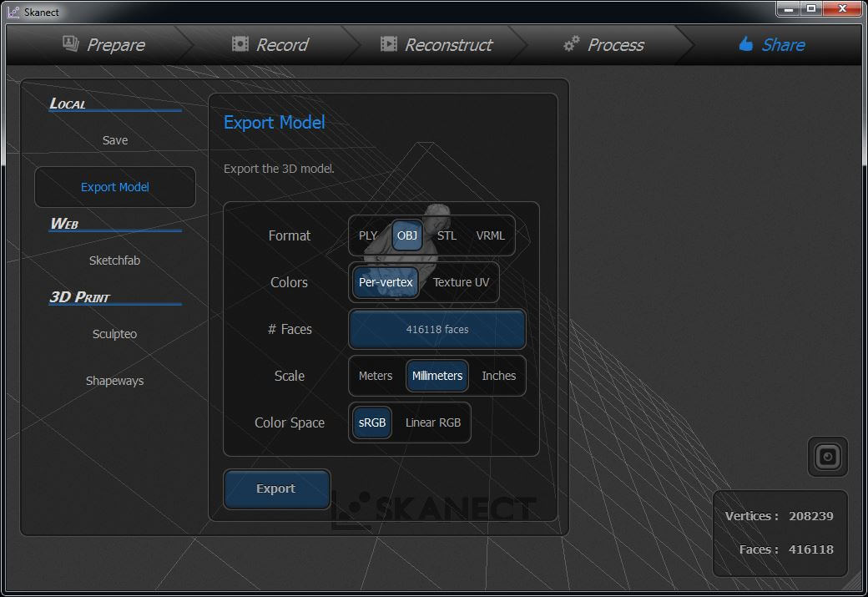Click the 3D Print section header
Viewport: 868px width, 597px height.
click(80, 297)
